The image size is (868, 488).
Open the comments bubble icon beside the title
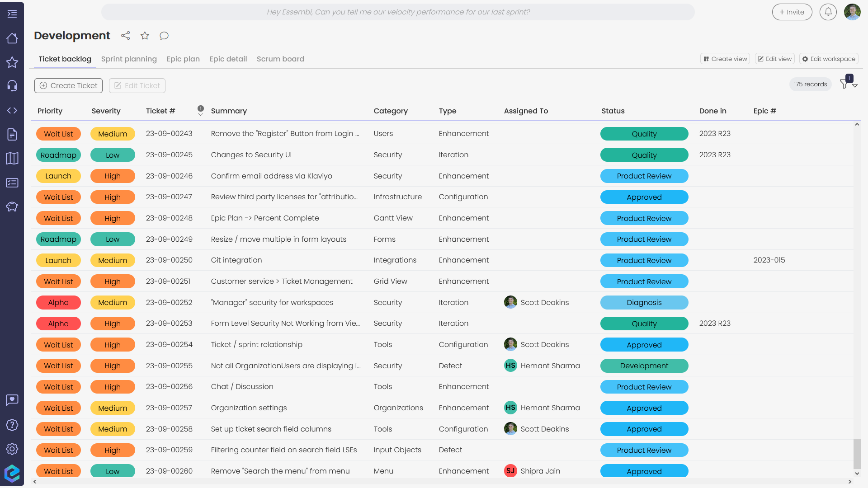point(164,36)
